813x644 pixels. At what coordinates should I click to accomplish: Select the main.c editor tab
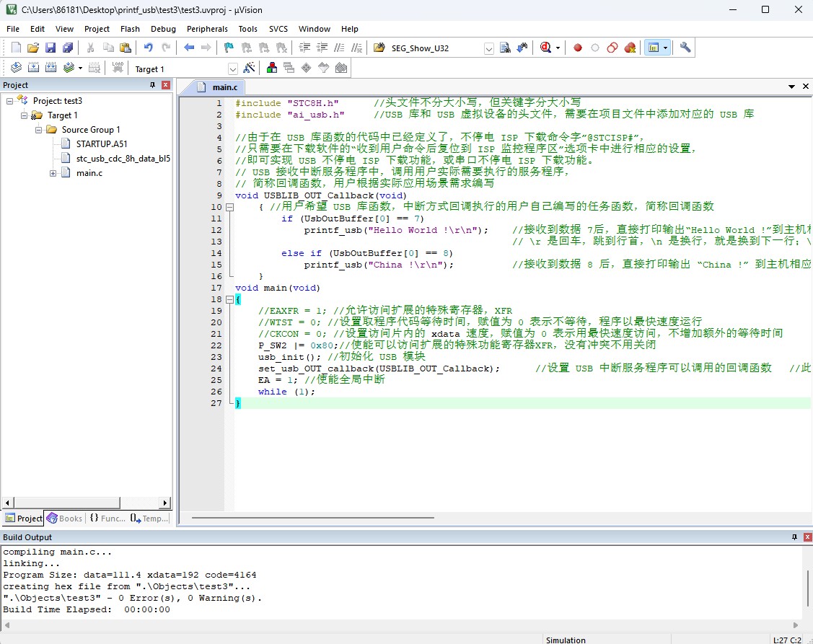coord(219,87)
